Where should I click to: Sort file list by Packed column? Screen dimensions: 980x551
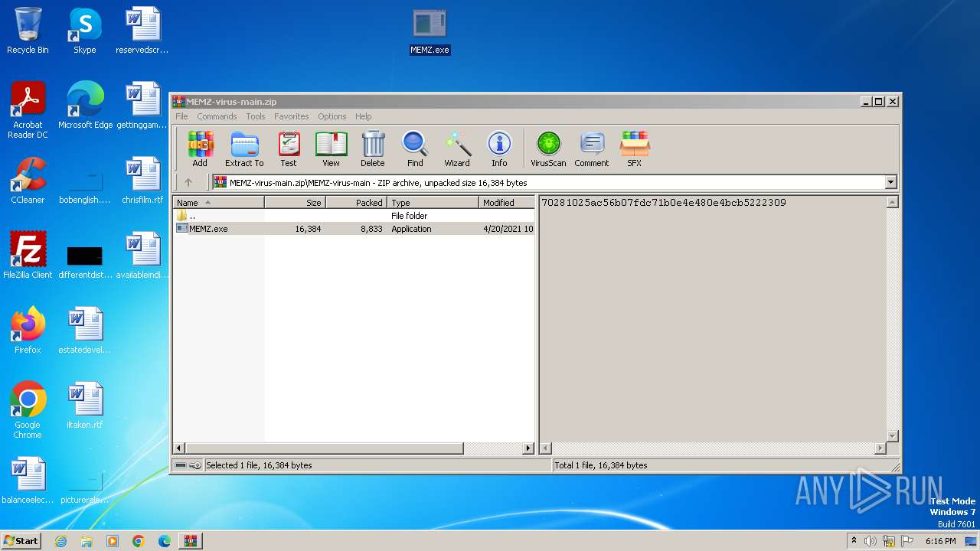357,203
